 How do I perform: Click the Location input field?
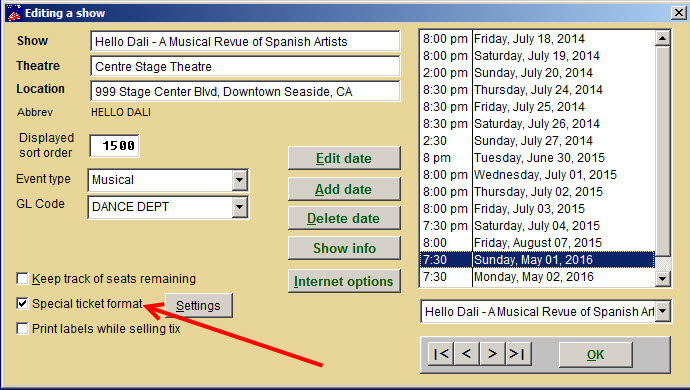point(245,91)
